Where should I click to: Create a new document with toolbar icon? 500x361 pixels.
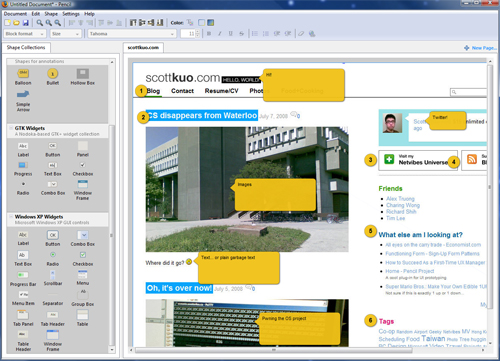7,23
